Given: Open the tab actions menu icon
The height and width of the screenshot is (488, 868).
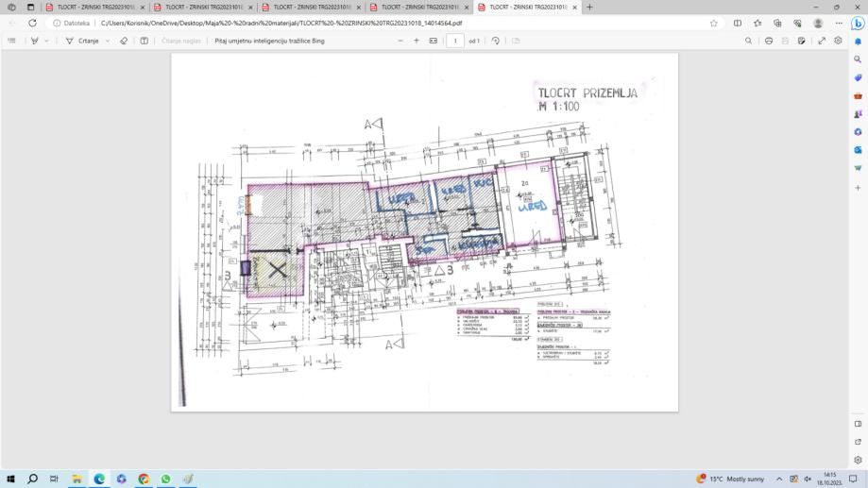Looking at the screenshot, I should click(30, 8).
